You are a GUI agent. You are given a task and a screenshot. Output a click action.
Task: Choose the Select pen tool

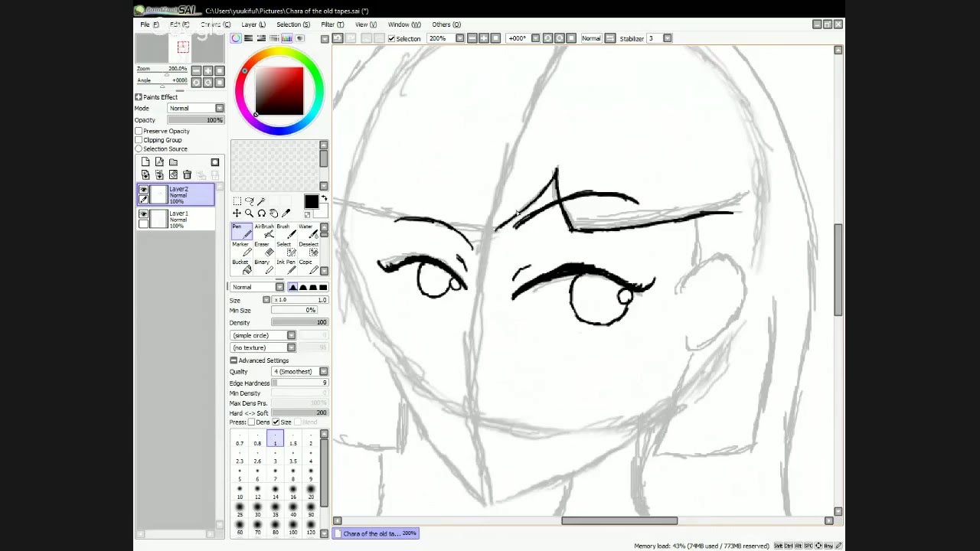(285, 249)
